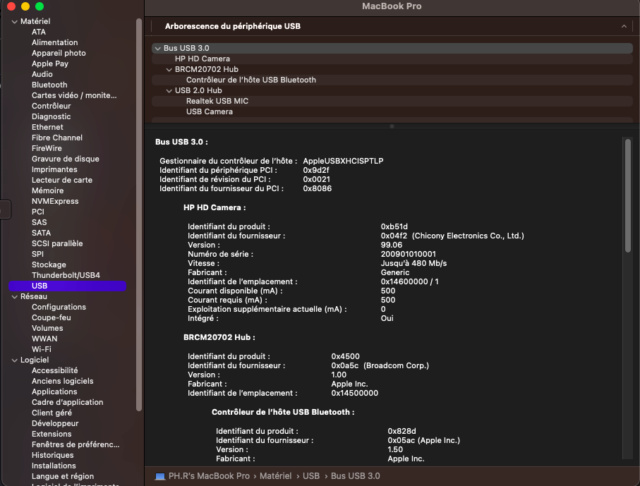Open the Diagnostic section

[x=51, y=117]
